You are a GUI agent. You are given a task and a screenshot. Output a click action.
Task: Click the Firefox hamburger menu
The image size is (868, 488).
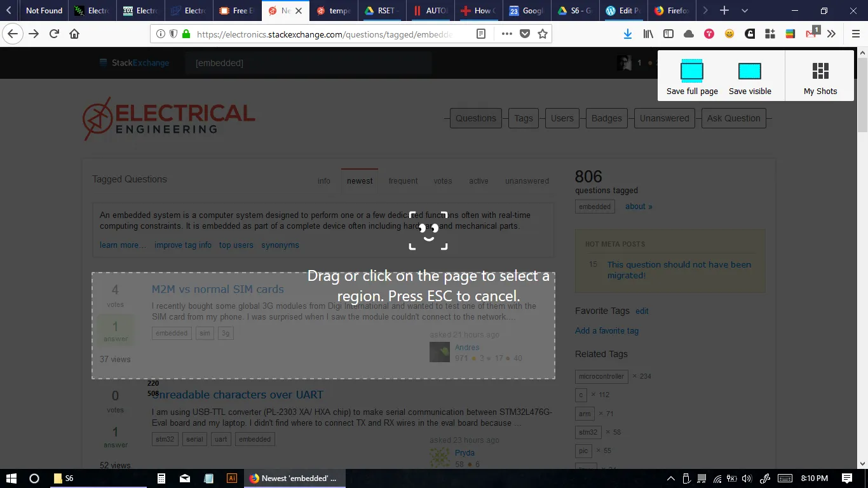(x=855, y=33)
